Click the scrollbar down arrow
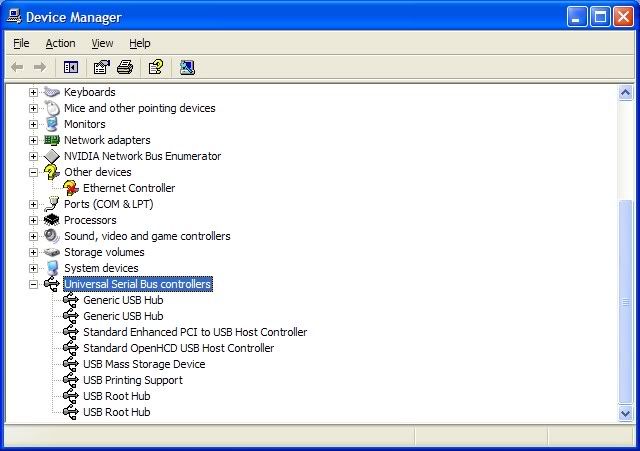 (x=626, y=413)
